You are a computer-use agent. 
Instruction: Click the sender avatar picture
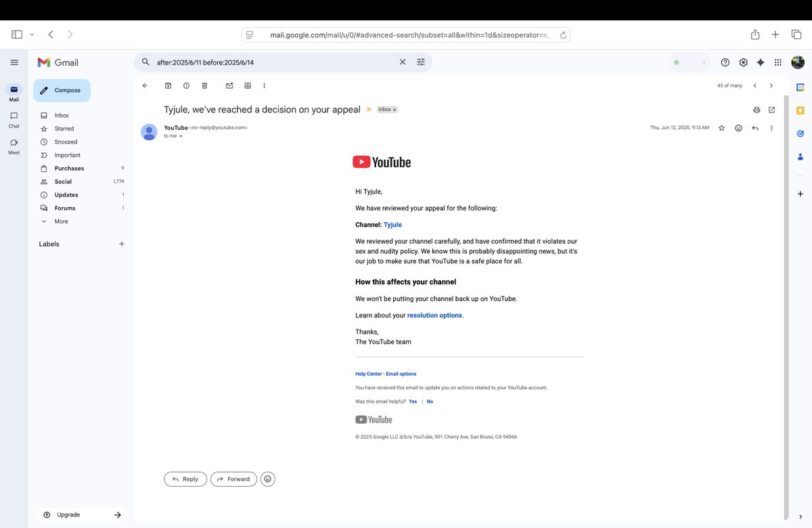coord(149,132)
